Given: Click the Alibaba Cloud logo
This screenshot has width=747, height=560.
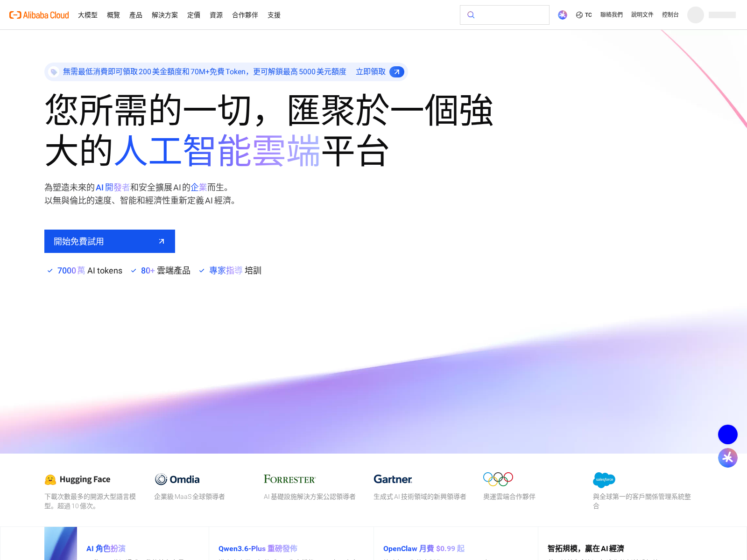Looking at the screenshot, I should tap(39, 14).
